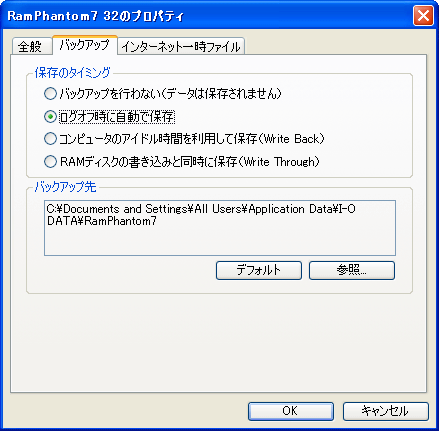Select the バックアップ tab
This screenshot has width=439, height=431.
[85, 45]
